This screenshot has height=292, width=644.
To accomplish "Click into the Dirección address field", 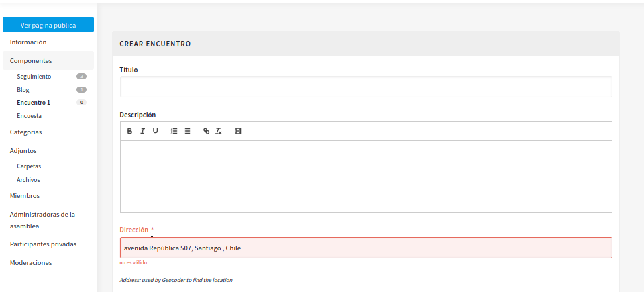I will [x=366, y=248].
